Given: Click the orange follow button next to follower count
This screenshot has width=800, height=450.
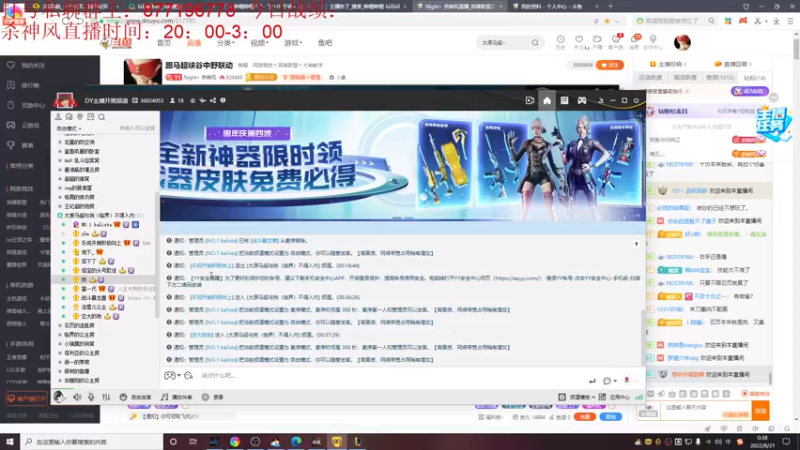Looking at the screenshot, I should 610,65.
